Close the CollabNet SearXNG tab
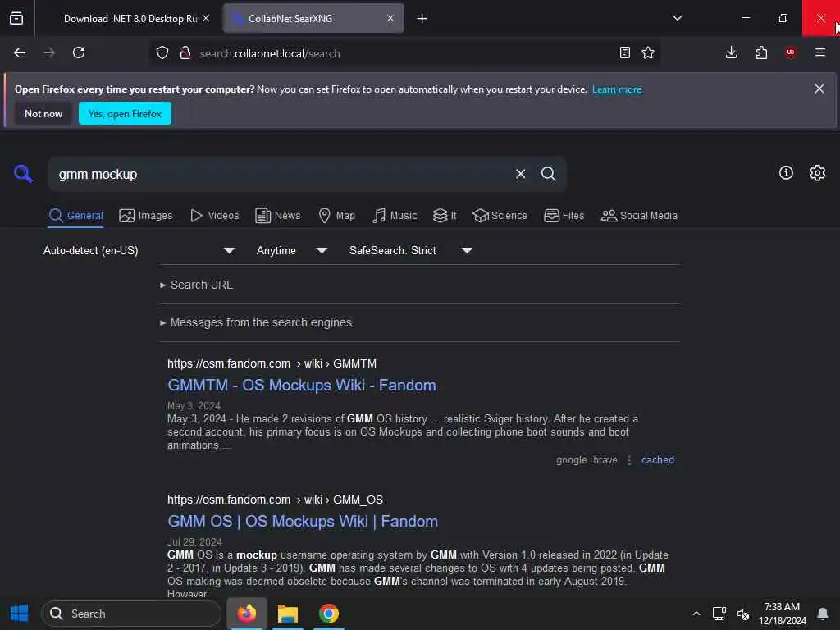The height and width of the screenshot is (630, 840). pos(390,18)
